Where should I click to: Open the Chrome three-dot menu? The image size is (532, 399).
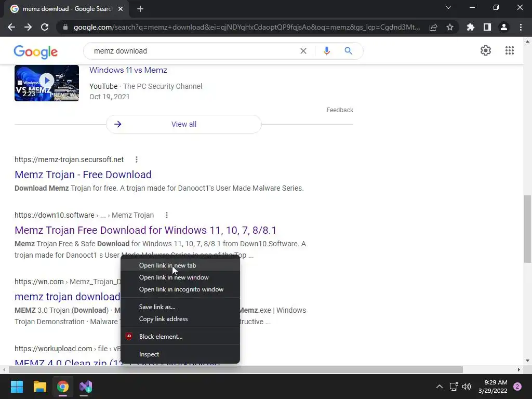(x=521, y=27)
